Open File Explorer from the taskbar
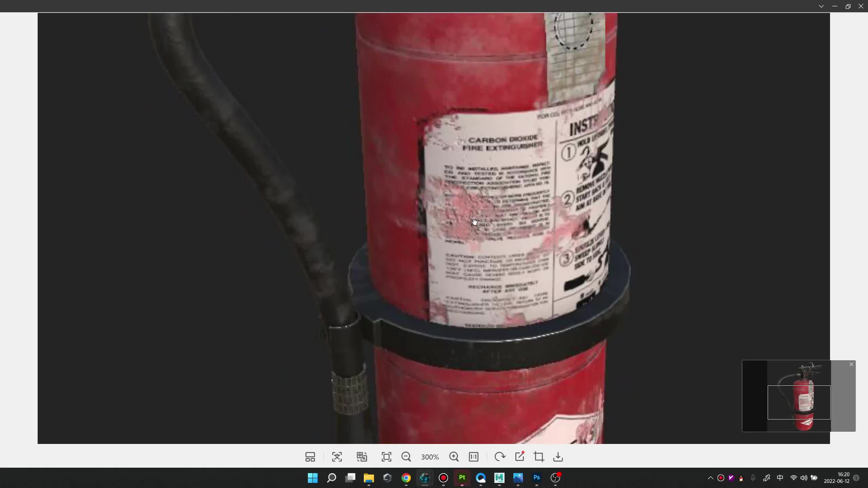This screenshot has height=488, width=868. (369, 478)
